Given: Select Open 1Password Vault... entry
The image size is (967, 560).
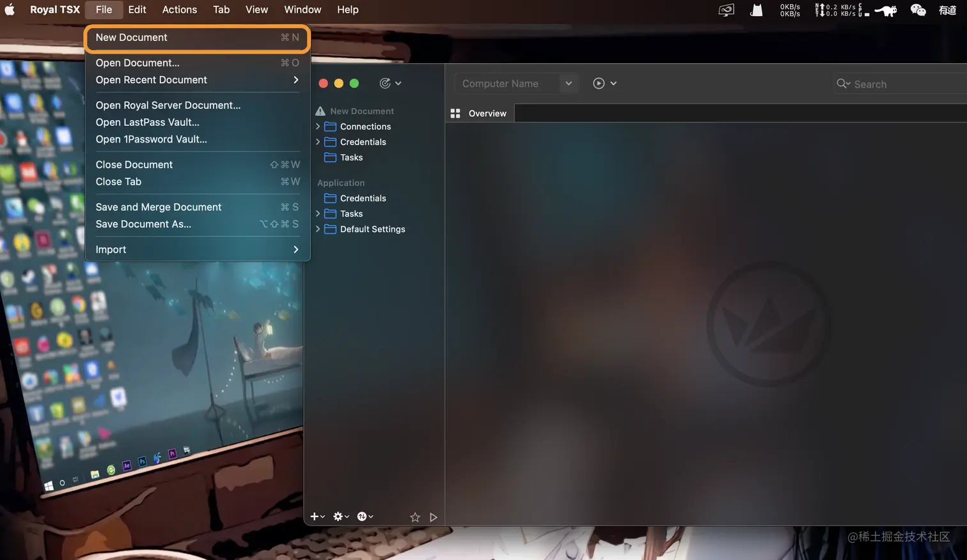Looking at the screenshot, I should [x=197, y=139].
